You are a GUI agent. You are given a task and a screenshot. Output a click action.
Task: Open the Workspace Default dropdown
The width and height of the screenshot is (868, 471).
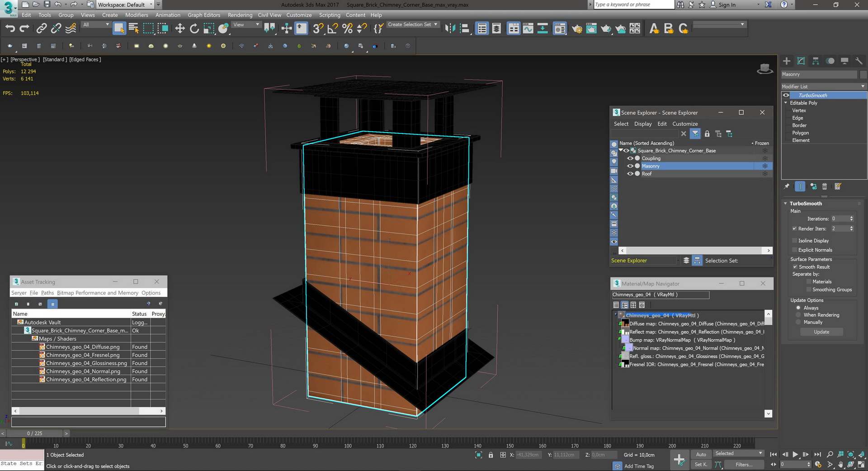(x=126, y=5)
